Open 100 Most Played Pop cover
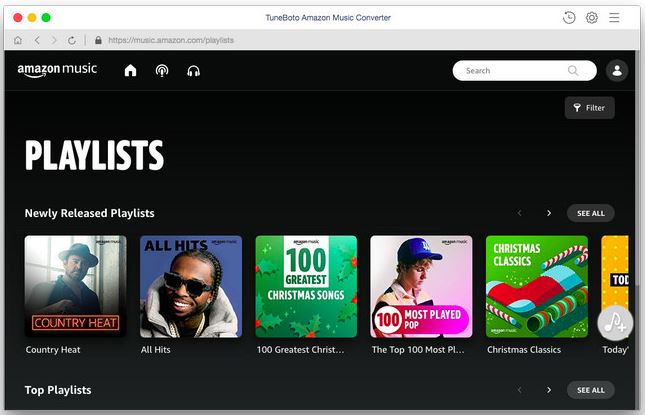Image resolution: width=645 pixels, height=415 pixels. 421,286
